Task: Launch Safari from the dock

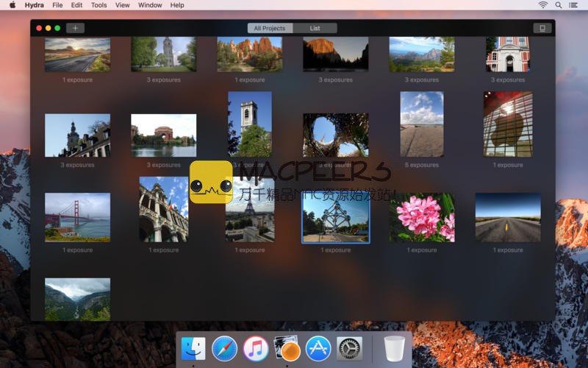Action: 224,348
